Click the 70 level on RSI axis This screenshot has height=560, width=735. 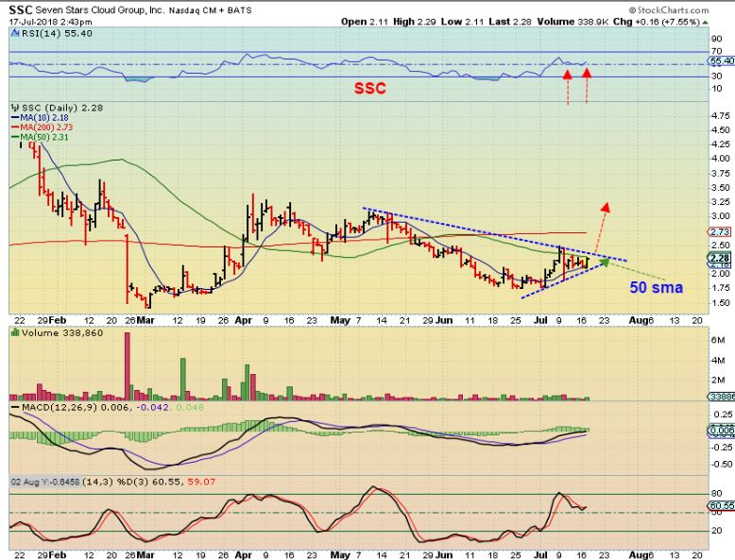717,51
